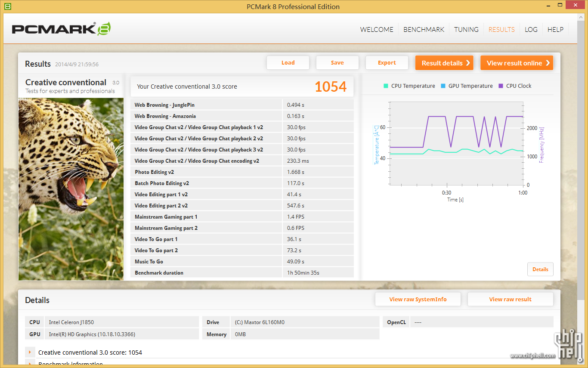Select the Mainstream Gaming part 2 row
Image resolution: width=588 pixels, height=368 pixels.
tap(242, 228)
